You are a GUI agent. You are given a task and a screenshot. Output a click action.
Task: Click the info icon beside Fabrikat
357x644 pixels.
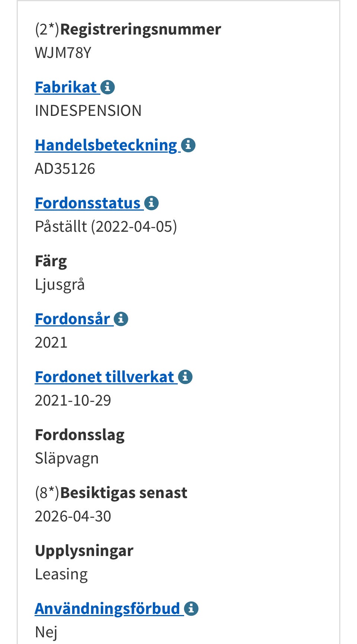[x=107, y=87]
